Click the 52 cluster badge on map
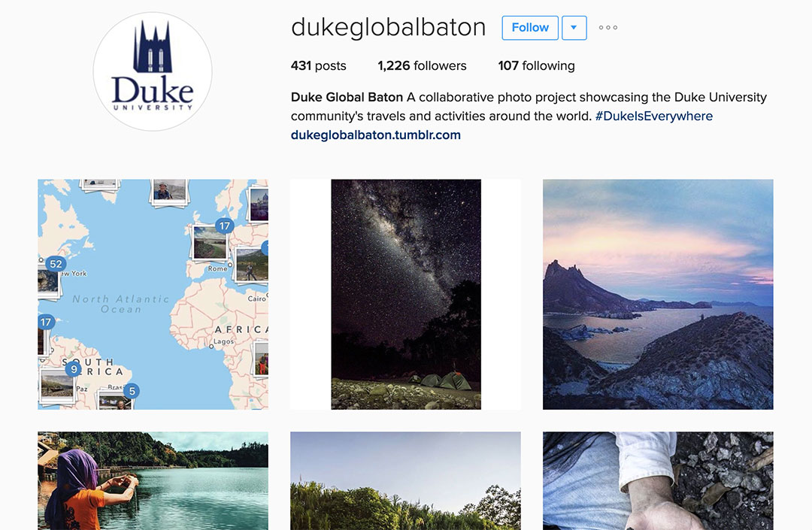The width and height of the screenshot is (812, 530). click(56, 263)
